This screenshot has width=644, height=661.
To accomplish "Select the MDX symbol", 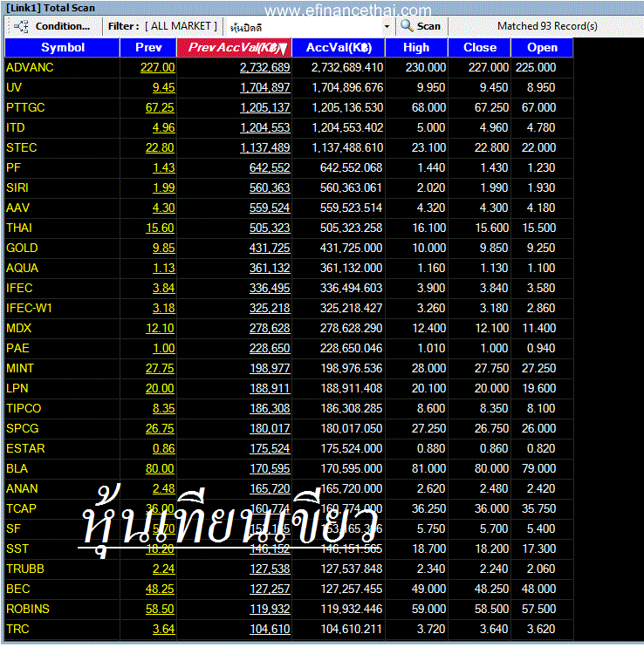I will [19, 329].
